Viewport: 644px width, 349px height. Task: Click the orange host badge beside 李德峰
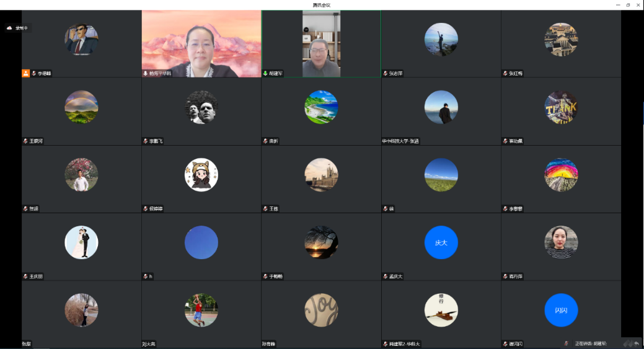click(x=26, y=73)
